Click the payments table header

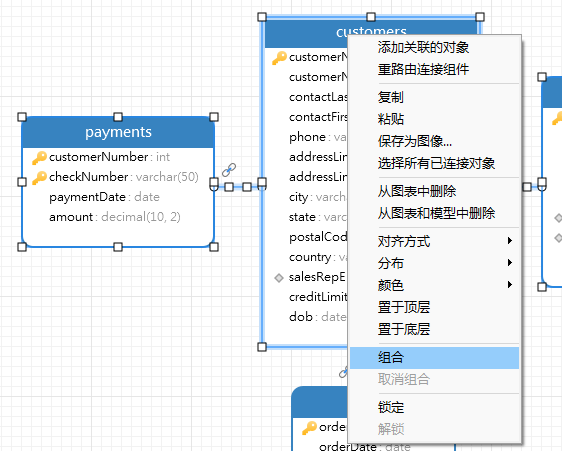pyautogui.click(x=118, y=132)
